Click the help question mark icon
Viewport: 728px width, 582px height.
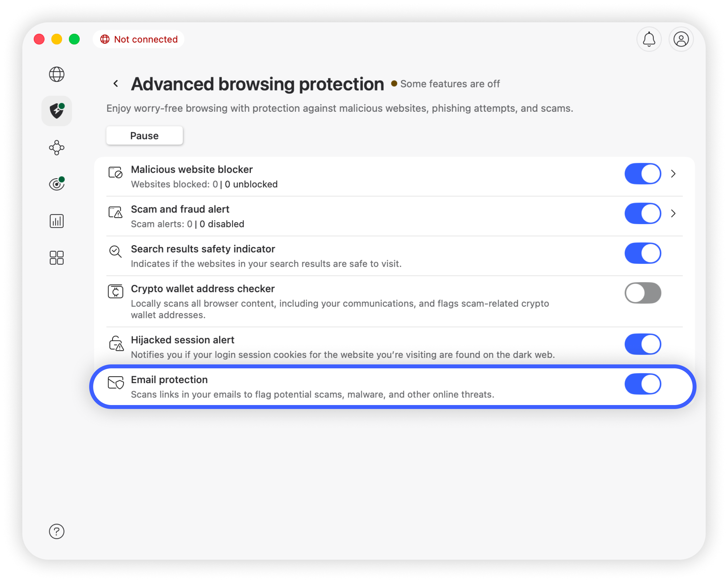(57, 532)
